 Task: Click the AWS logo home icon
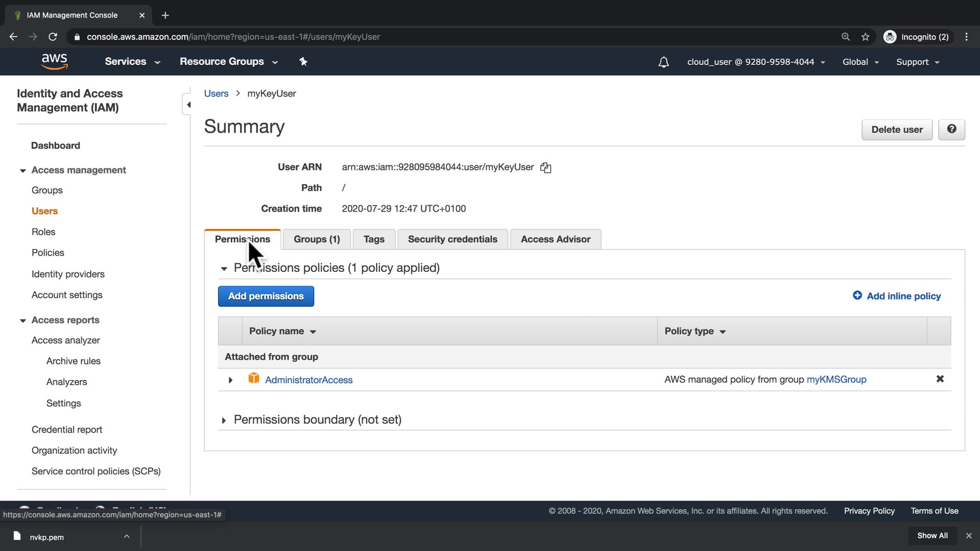[55, 61]
